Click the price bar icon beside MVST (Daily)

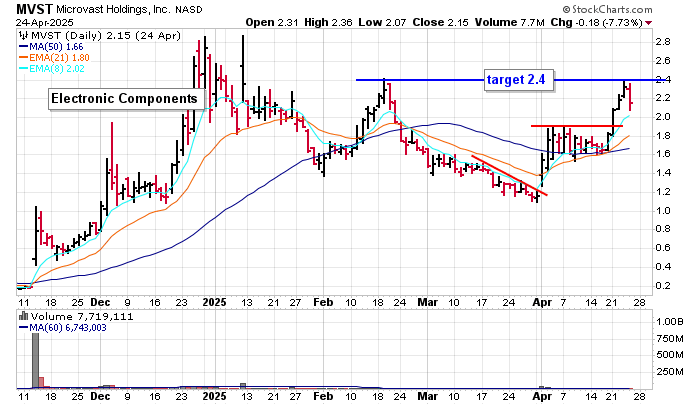(24, 36)
